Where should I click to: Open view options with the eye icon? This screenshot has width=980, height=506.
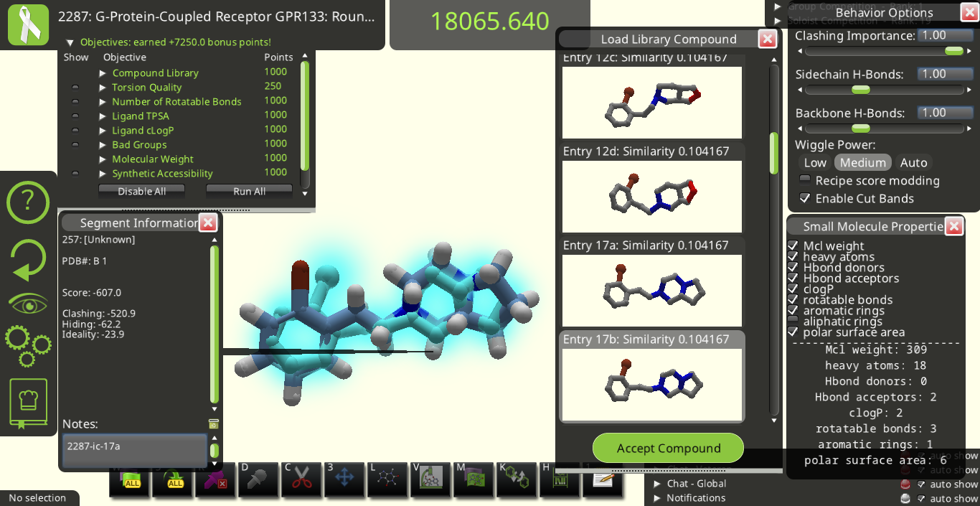click(28, 304)
